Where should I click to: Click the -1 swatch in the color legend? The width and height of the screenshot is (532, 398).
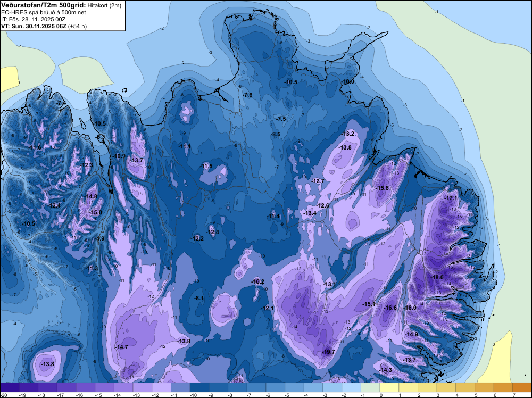tap(370, 387)
